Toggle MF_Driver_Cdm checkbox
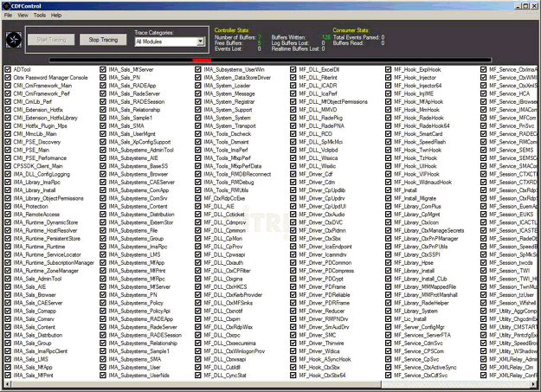This screenshot has width=541, height=392. pos(293,183)
